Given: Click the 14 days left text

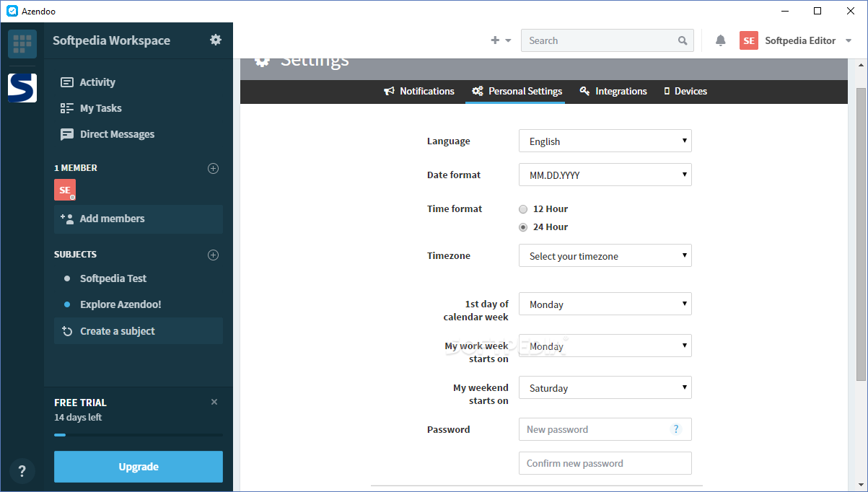Looking at the screenshot, I should [78, 418].
